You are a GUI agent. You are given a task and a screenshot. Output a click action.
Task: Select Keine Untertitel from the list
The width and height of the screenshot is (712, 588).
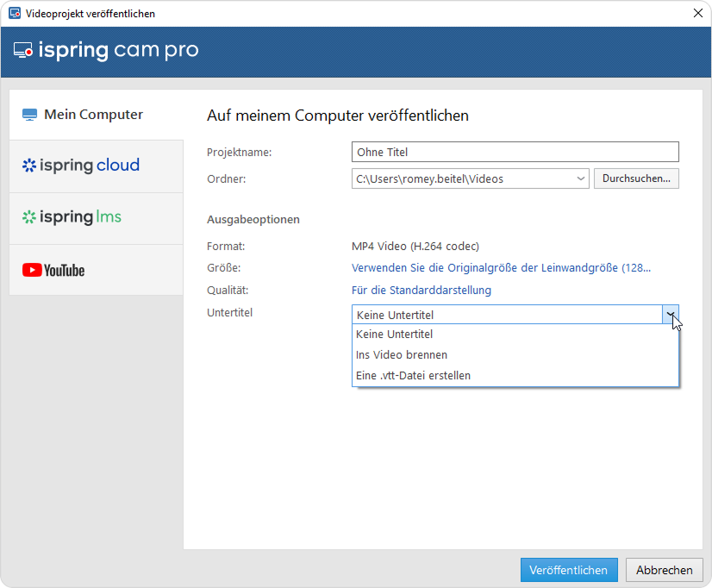515,335
